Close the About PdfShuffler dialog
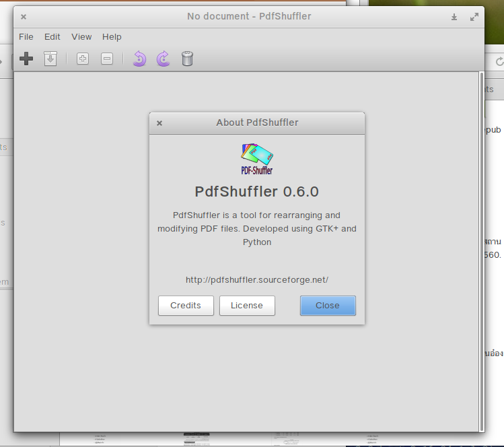The height and width of the screenshot is (447, 504). coord(328,306)
